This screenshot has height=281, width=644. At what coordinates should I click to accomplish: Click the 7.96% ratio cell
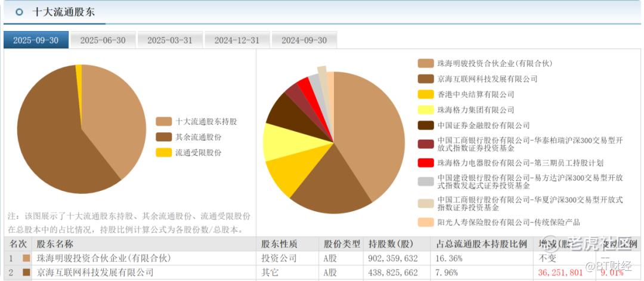coord(447,273)
